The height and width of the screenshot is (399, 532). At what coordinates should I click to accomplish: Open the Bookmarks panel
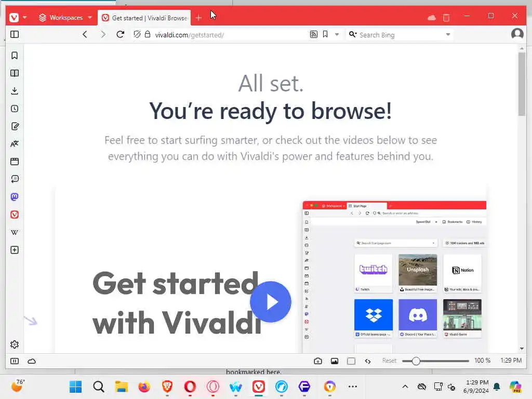(x=14, y=55)
